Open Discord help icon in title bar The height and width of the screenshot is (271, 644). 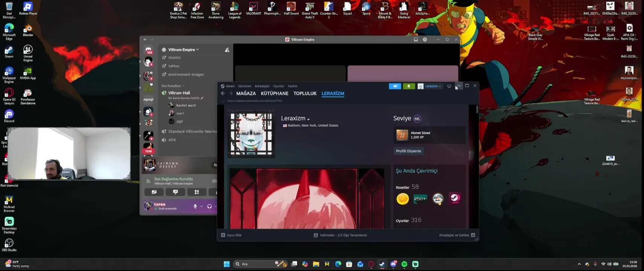tap(425, 40)
